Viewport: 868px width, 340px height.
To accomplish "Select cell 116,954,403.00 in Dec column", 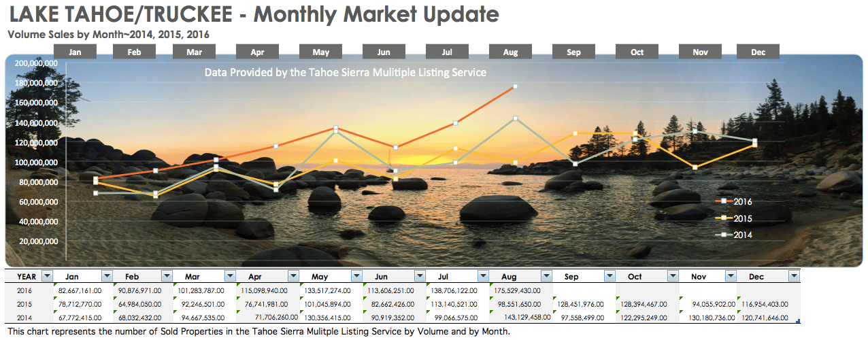I will click(x=769, y=304).
